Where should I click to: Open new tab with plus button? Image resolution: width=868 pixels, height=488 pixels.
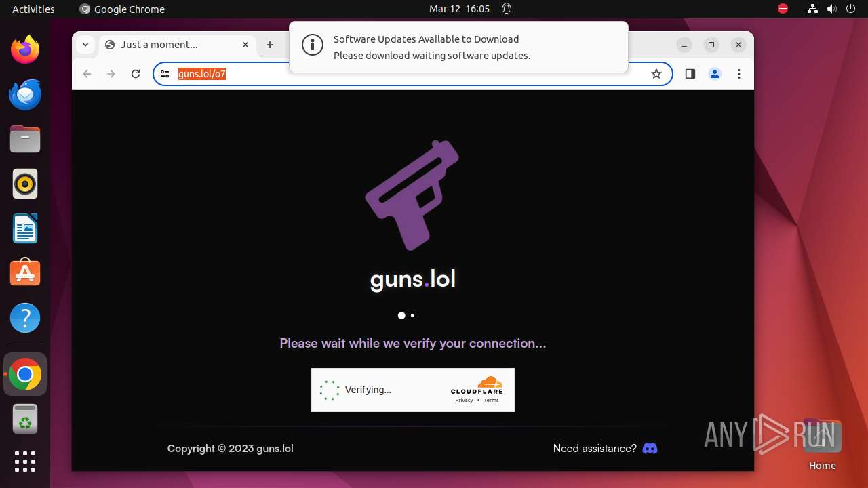(x=270, y=45)
